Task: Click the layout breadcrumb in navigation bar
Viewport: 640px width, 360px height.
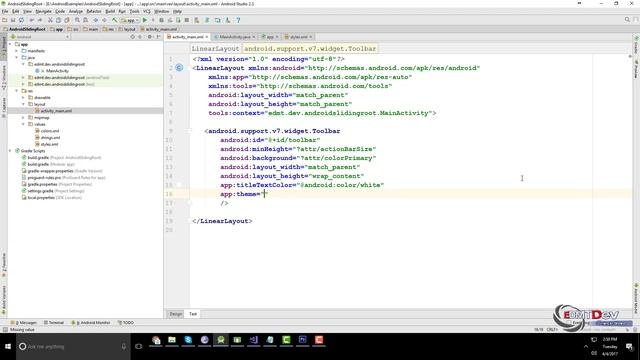Action: [x=127, y=29]
